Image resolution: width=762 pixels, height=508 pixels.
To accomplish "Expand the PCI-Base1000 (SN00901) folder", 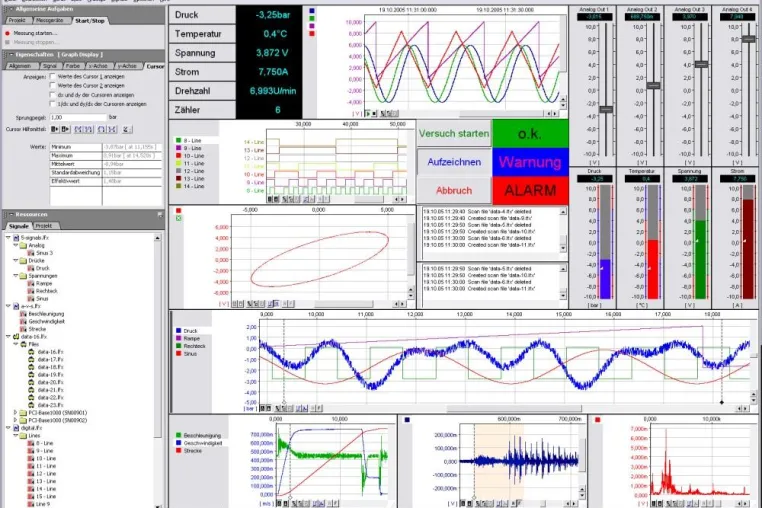I will (16, 413).
